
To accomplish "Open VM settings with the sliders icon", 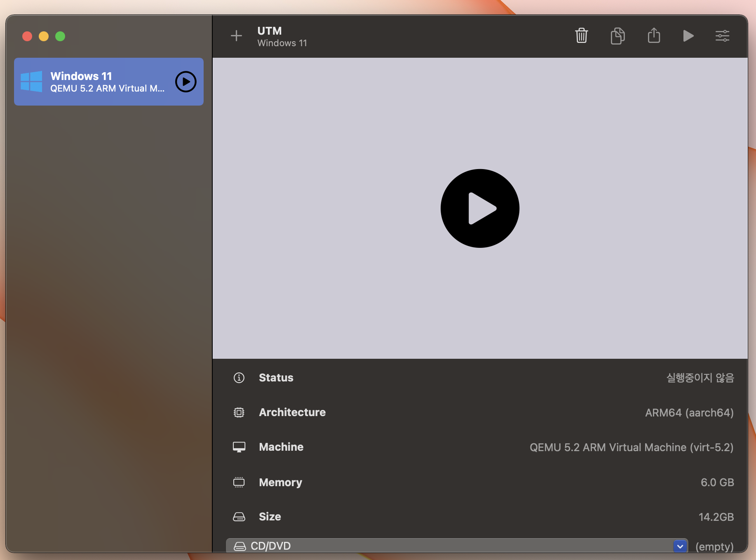I will (722, 36).
